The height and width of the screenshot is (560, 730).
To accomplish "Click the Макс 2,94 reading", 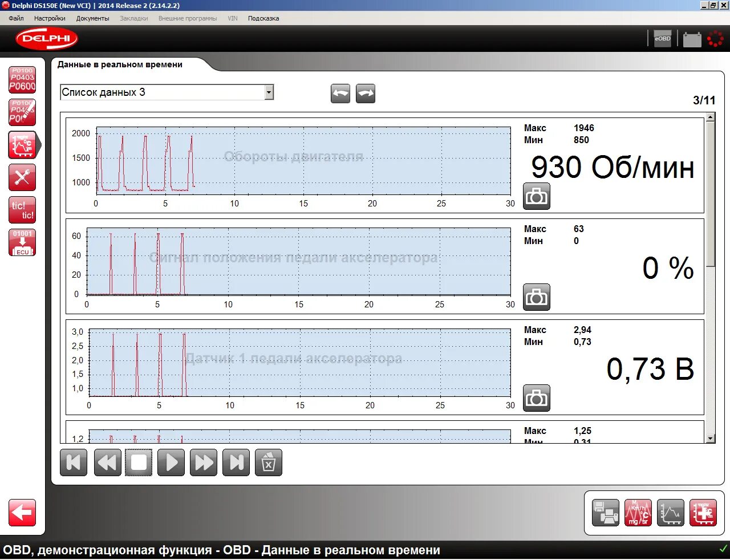I will point(558,330).
